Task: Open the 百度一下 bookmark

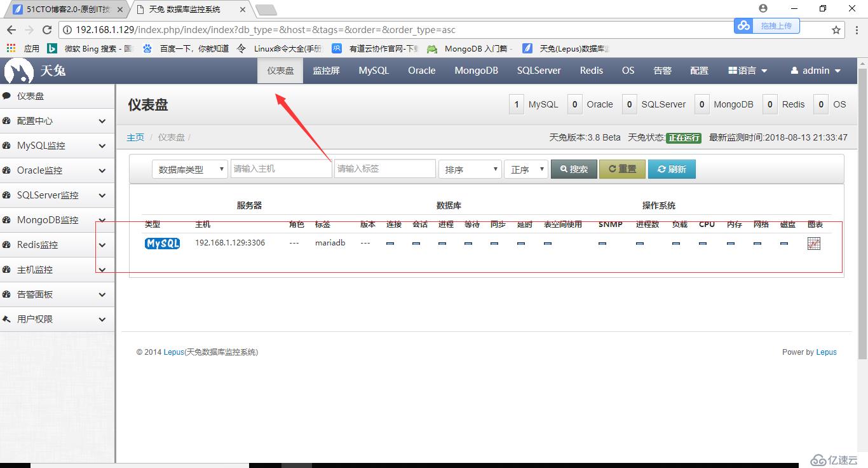Action: tap(186, 48)
